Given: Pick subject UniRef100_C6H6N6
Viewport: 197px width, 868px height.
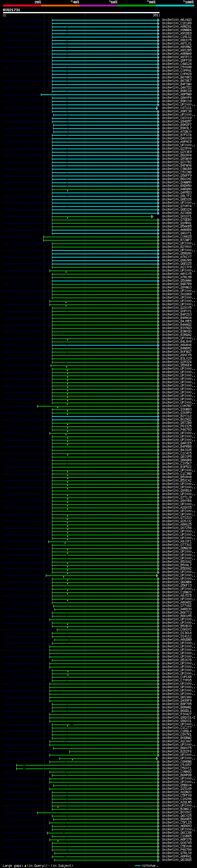Looking at the screenshot, I should click(177, 761).
